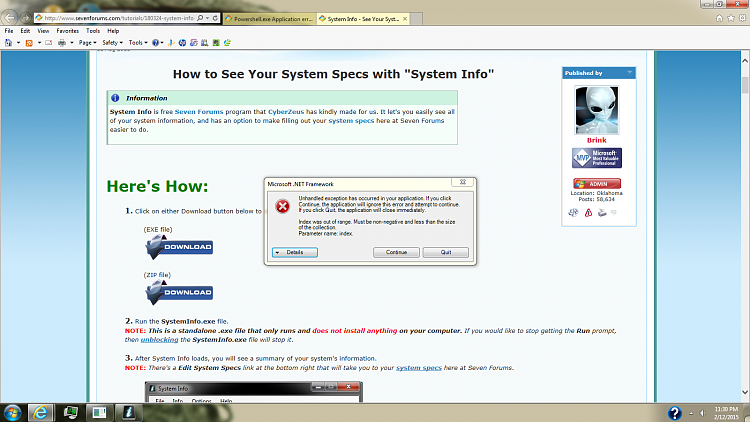
Task: Open the Edit menu
Action: [x=25, y=31]
